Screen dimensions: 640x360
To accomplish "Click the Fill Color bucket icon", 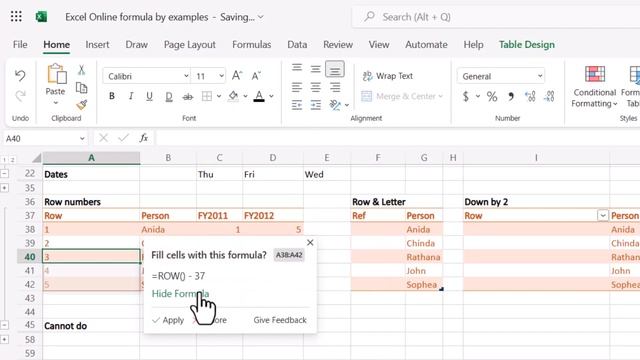I will coord(233,96).
